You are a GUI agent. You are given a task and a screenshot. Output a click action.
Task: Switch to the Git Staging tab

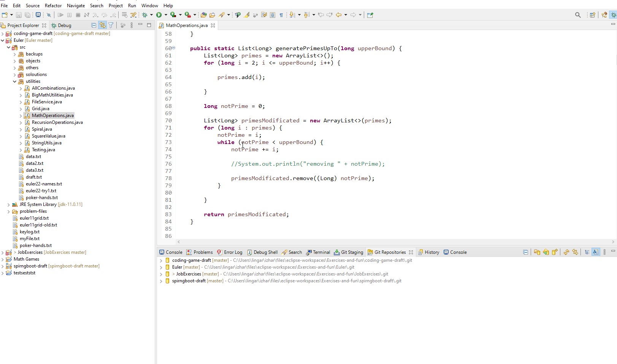(x=349, y=252)
